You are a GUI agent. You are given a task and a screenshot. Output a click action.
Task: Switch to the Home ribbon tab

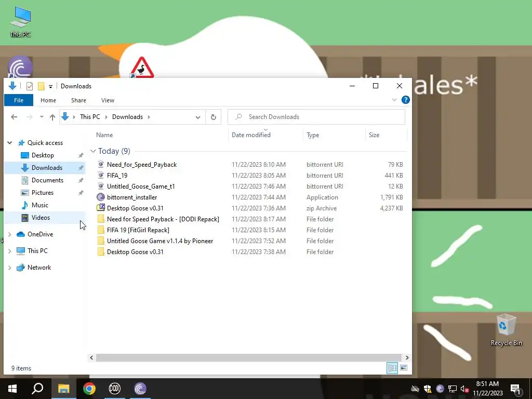coord(48,100)
